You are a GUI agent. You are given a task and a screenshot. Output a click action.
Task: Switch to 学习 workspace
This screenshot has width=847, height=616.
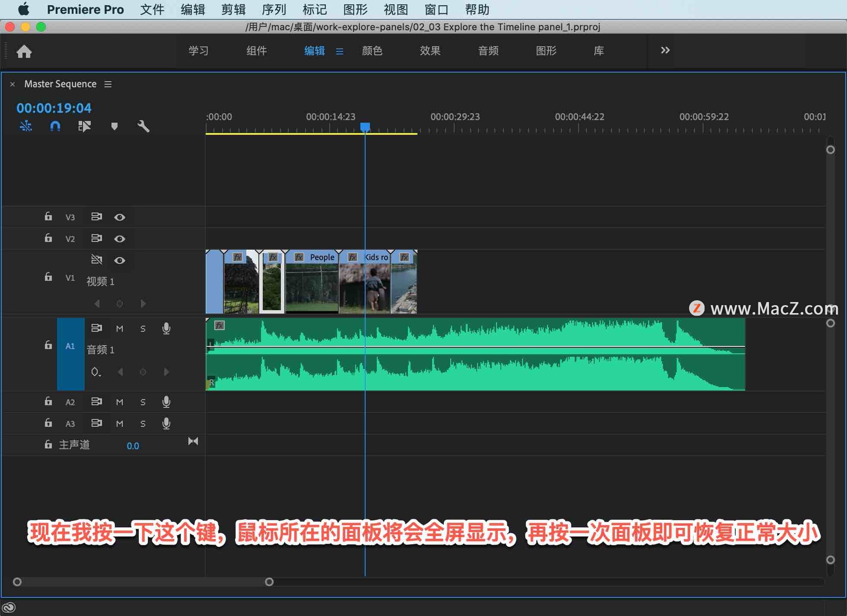point(199,51)
